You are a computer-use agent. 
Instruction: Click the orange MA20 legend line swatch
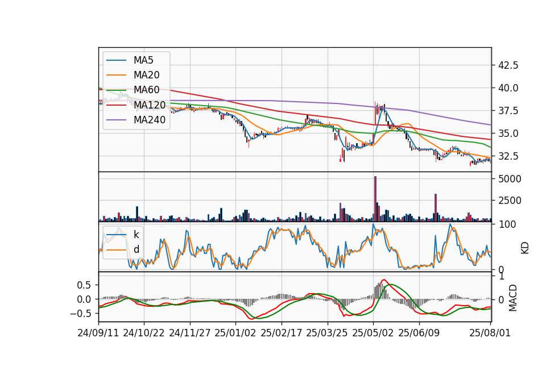[x=116, y=75]
